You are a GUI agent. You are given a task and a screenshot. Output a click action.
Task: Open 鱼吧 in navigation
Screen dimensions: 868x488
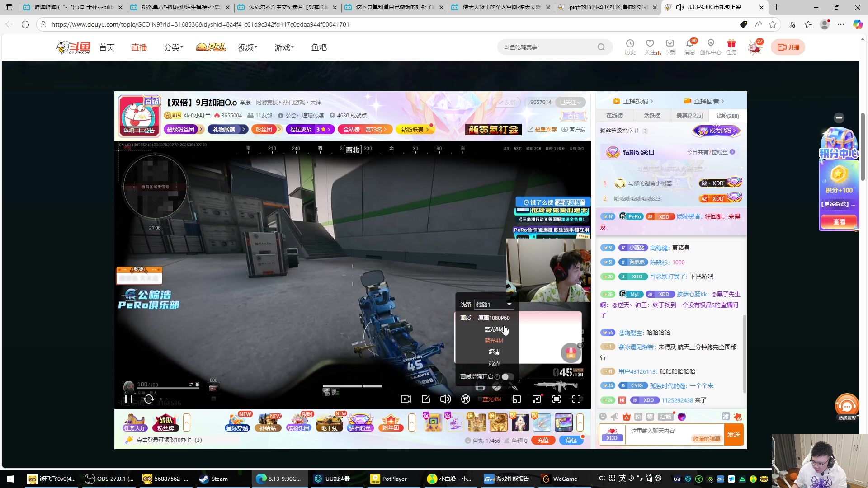point(319,47)
